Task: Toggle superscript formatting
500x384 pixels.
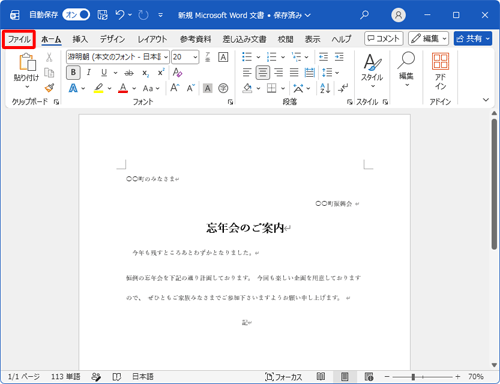Action: click(161, 72)
